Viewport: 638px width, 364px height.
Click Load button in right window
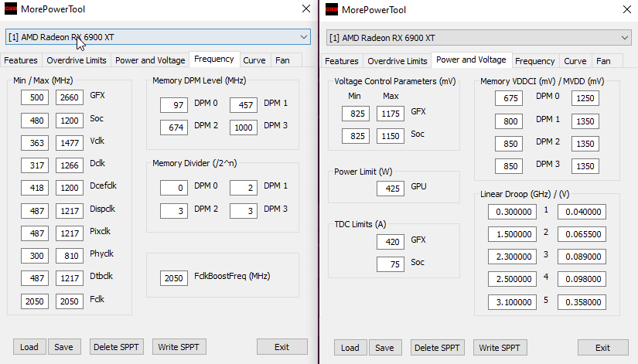(350, 348)
